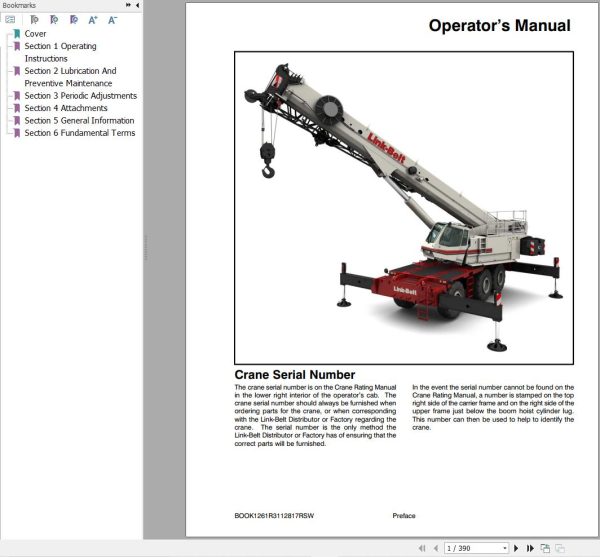The width and height of the screenshot is (600, 557).
Task: Click the second bookmark flag toolbar icon
Action: pos(54,20)
